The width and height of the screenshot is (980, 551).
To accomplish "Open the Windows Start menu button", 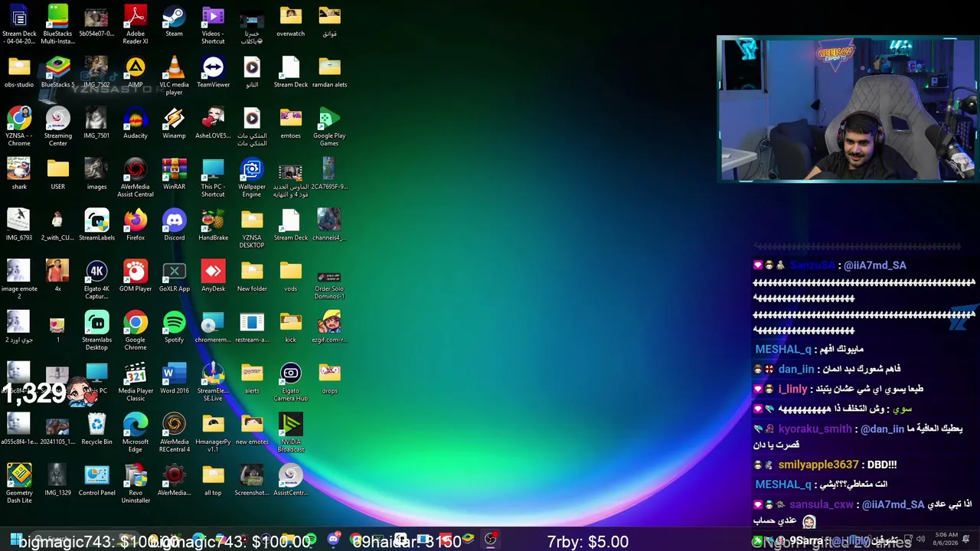I will (x=15, y=540).
